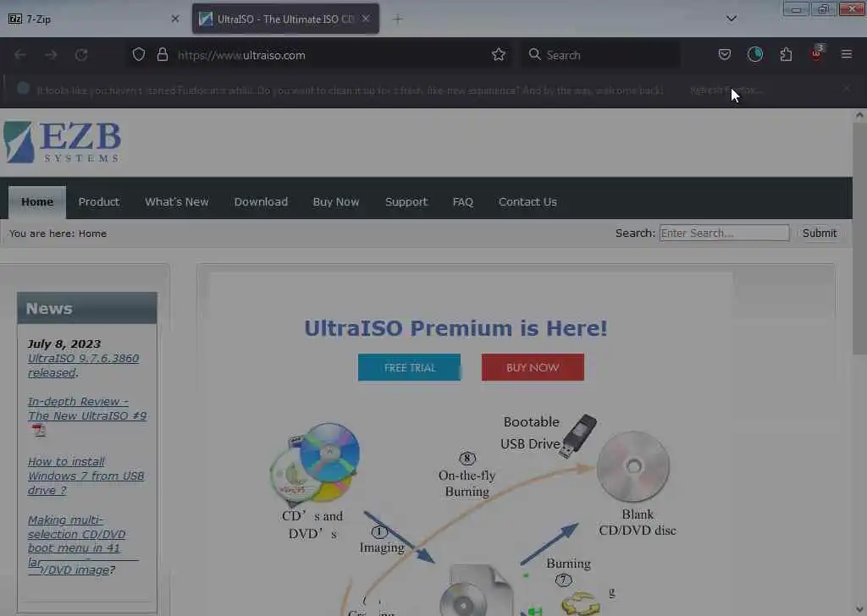Viewport: 867px width, 616px height.
Task: Open the What's New menu item
Action: click(177, 202)
